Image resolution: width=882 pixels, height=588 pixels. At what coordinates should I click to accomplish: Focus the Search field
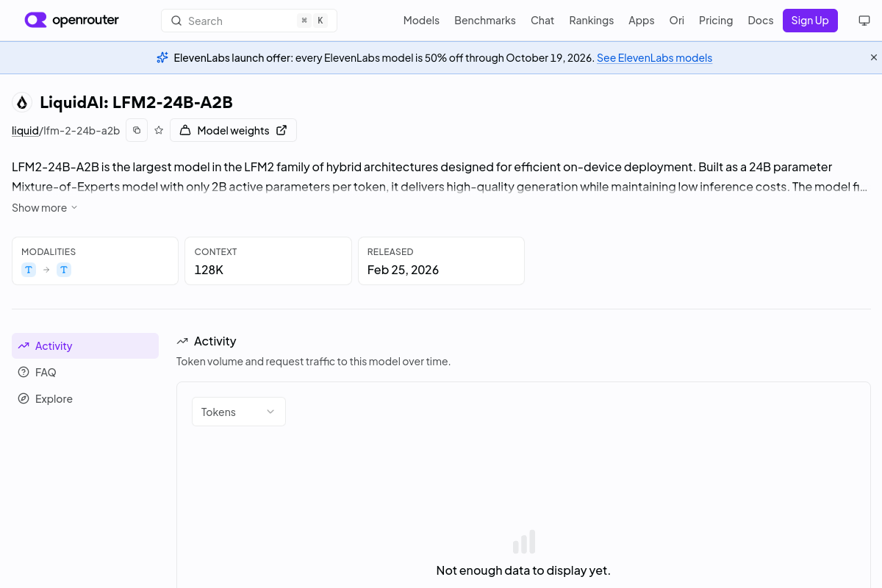249,21
